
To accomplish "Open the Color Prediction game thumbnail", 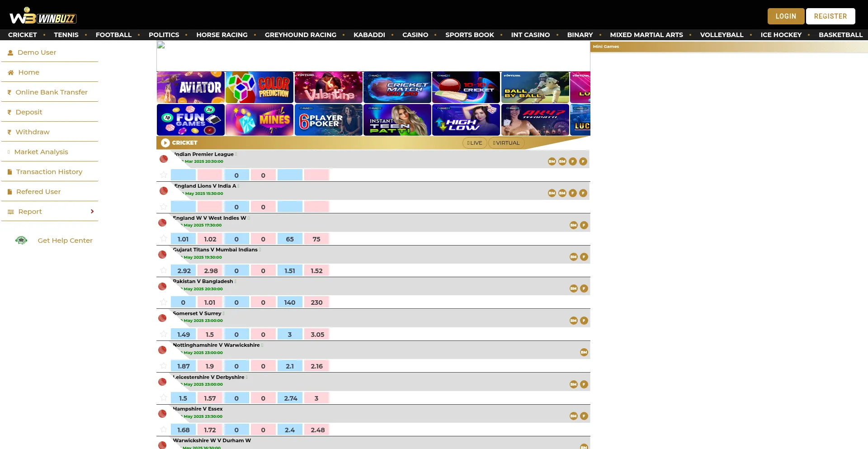I will [259, 87].
